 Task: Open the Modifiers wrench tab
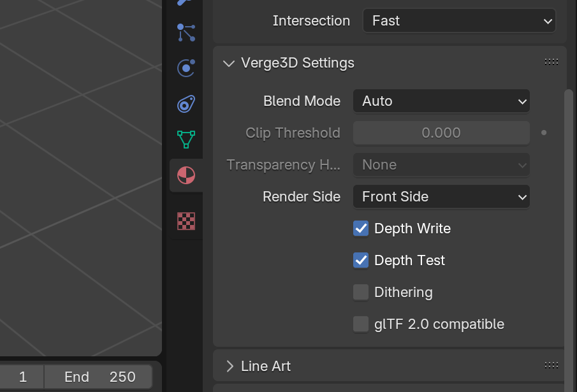[186, 3]
